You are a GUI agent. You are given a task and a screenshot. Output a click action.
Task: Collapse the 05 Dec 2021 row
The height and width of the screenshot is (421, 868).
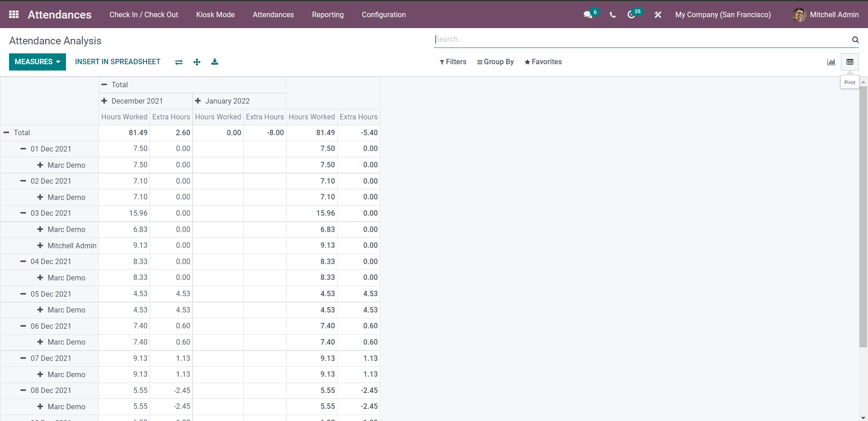point(49,294)
